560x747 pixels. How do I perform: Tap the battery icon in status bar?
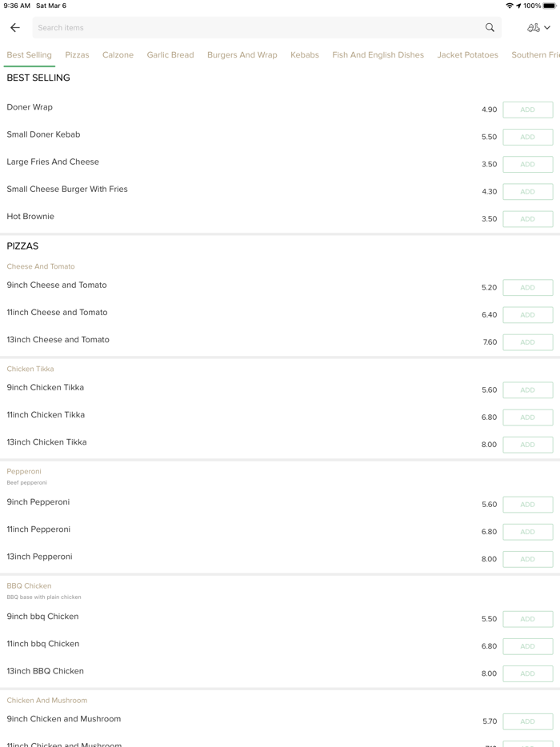(x=550, y=6)
